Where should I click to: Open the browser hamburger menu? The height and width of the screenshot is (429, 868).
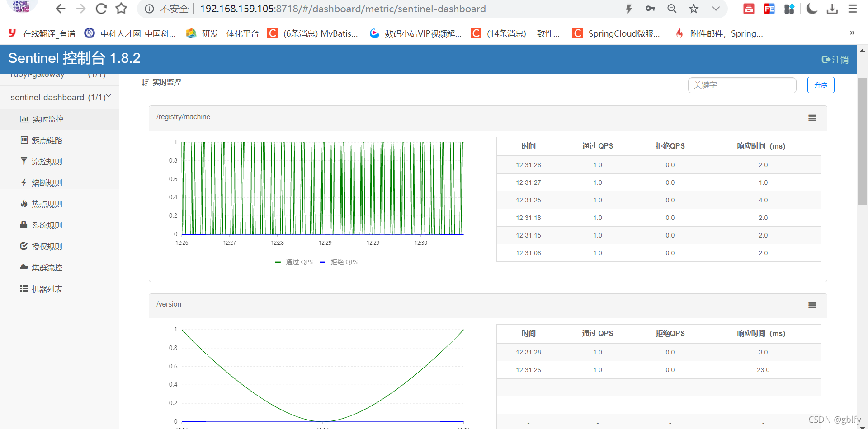(853, 9)
